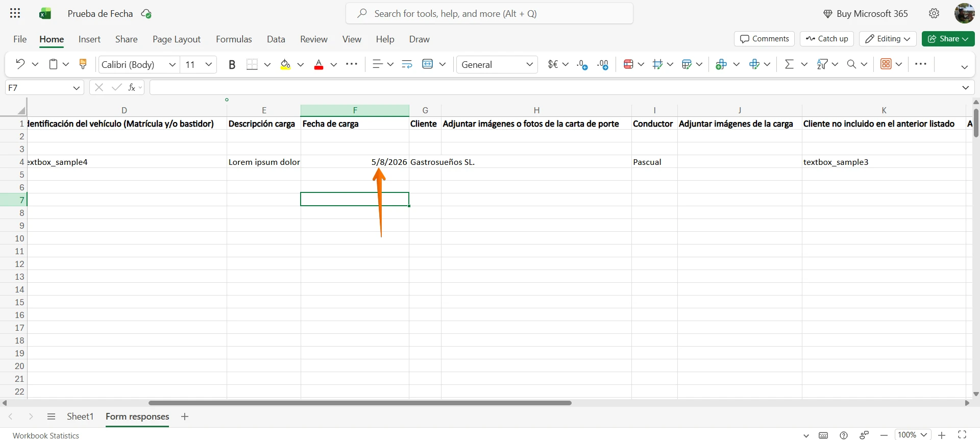Toggle bold formatting
This screenshot has height=440, width=980.
click(x=232, y=64)
